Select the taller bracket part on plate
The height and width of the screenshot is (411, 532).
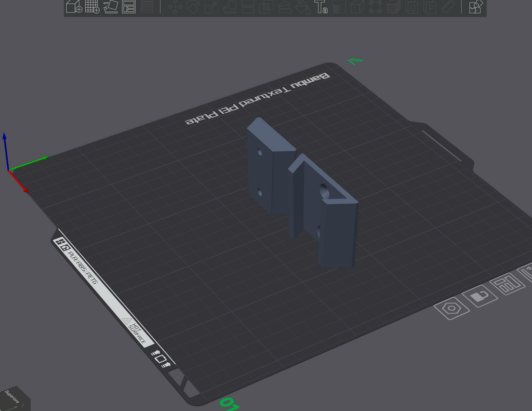[x=323, y=211]
